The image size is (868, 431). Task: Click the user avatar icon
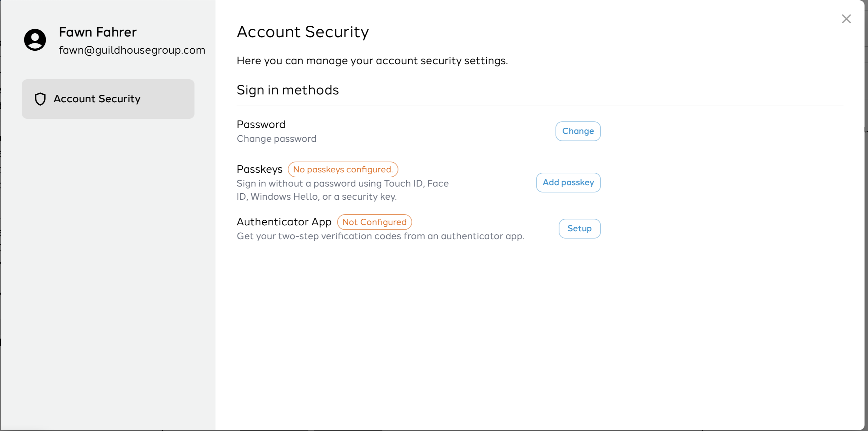click(35, 40)
